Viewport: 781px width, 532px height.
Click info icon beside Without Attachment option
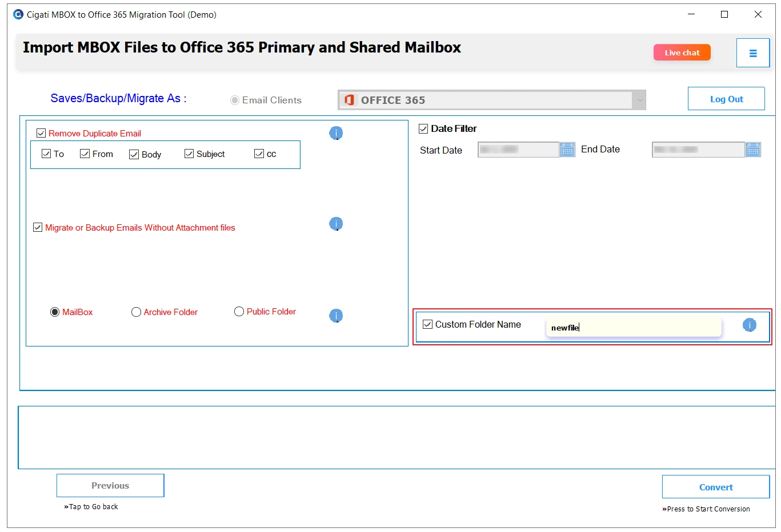(x=336, y=224)
